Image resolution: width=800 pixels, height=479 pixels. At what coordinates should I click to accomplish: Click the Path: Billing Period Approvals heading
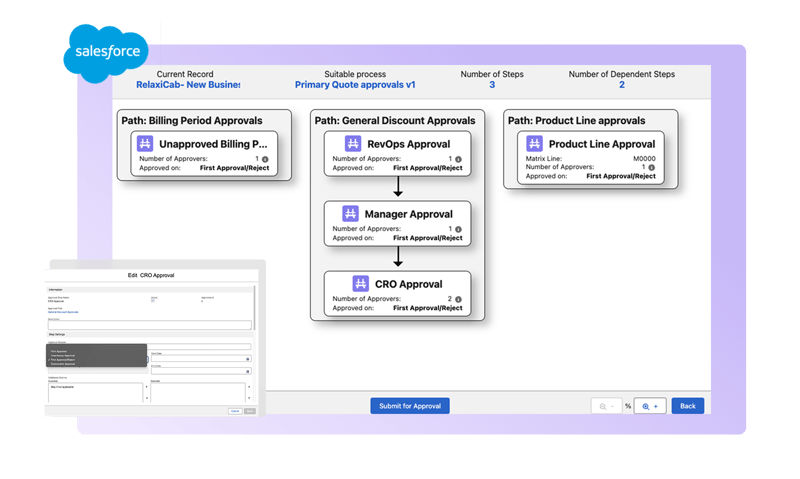click(x=192, y=120)
